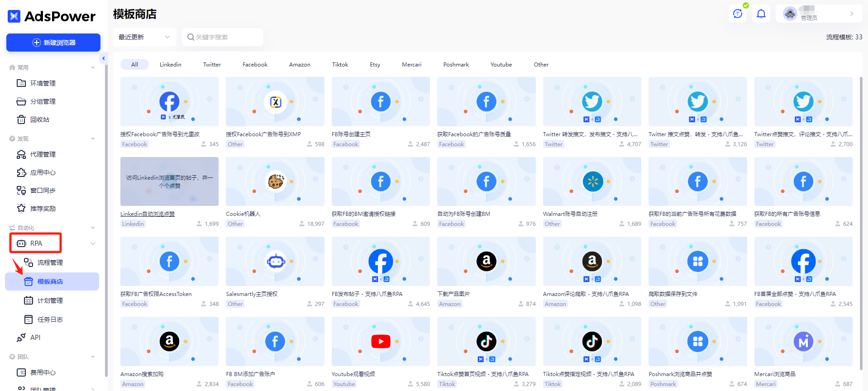Open the FB账号创建主页 template card
The height and width of the screenshot is (391, 868).
point(381,113)
